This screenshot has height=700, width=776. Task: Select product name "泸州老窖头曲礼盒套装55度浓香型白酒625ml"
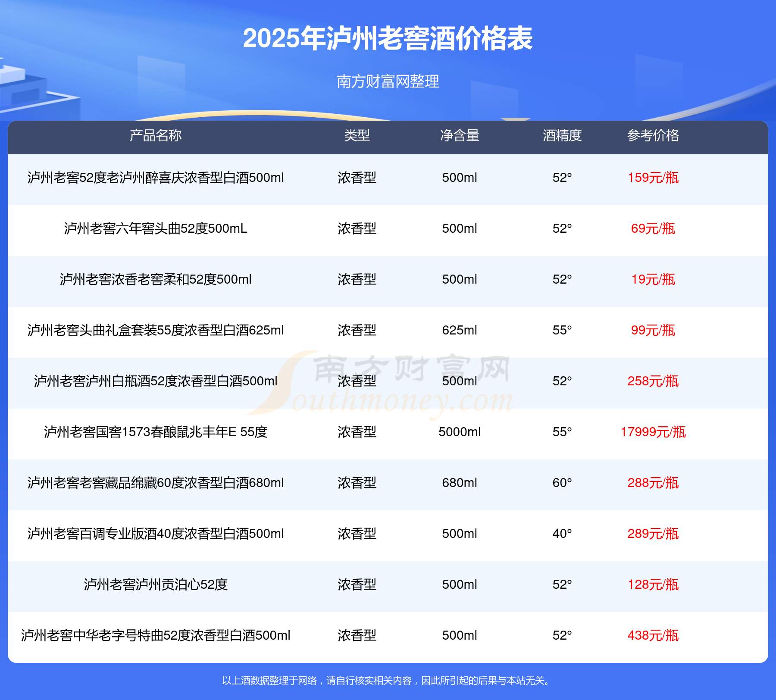(x=156, y=330)
